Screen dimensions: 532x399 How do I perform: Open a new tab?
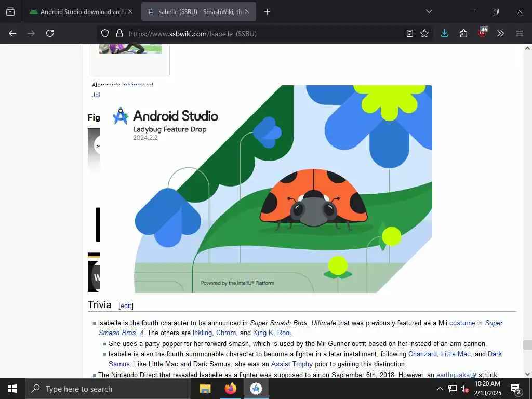268,12
